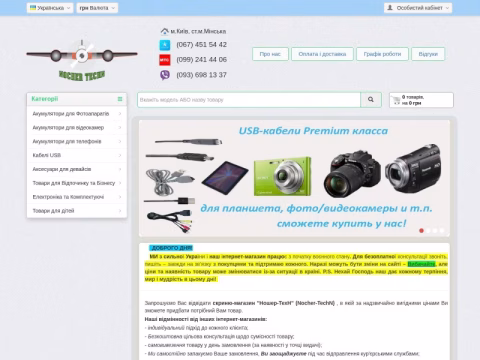Click the Графік роботи button
Viewport: 480px width, 360px height.
382,54
